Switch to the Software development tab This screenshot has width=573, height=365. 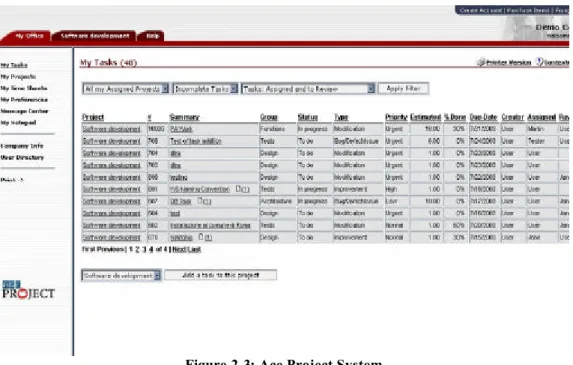click(95, 36)
